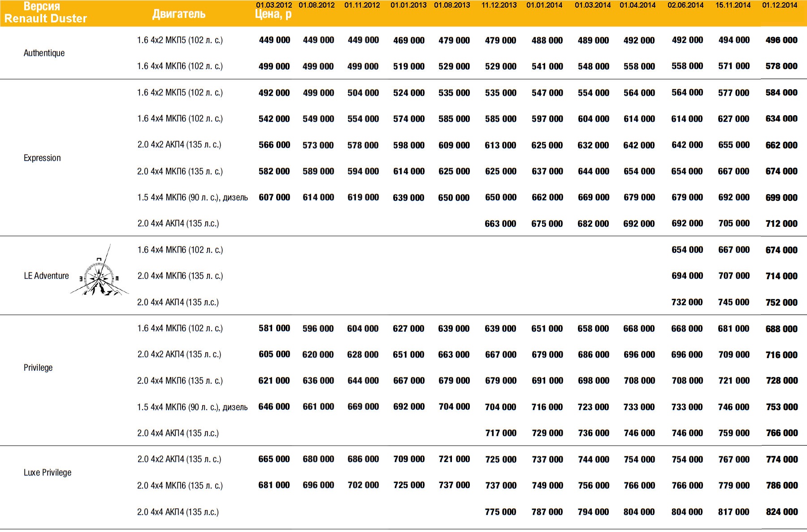Screen dimensions: 807x532
Task: Select Luxe Privilege engine 2.0 4x4 АКП4
Action: pyautogui.click(x=178, y=512)
